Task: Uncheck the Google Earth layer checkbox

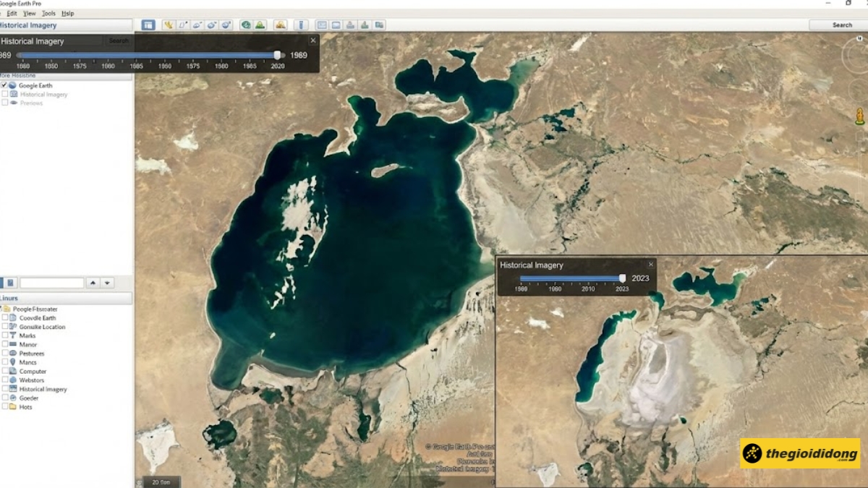Action: pyautogui.click(x=4, y=85)
